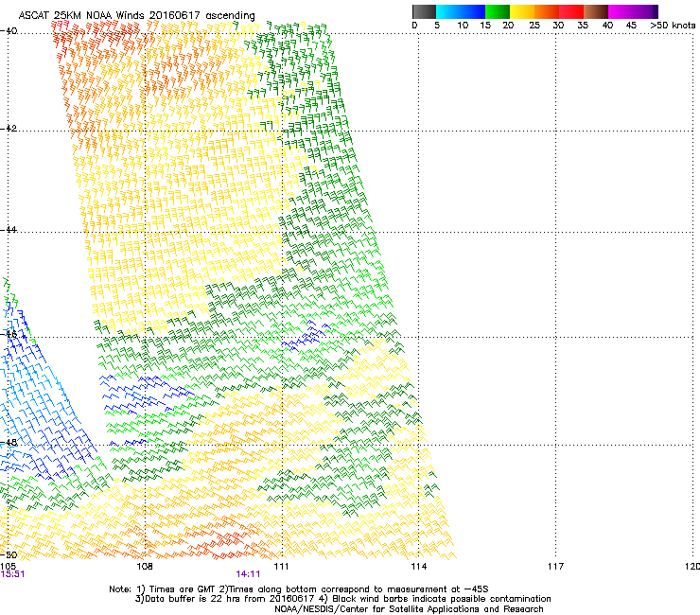Click the gray 0-5 knots legend swatch
Screen dimensions: 700x615
(x=424, y=11)
